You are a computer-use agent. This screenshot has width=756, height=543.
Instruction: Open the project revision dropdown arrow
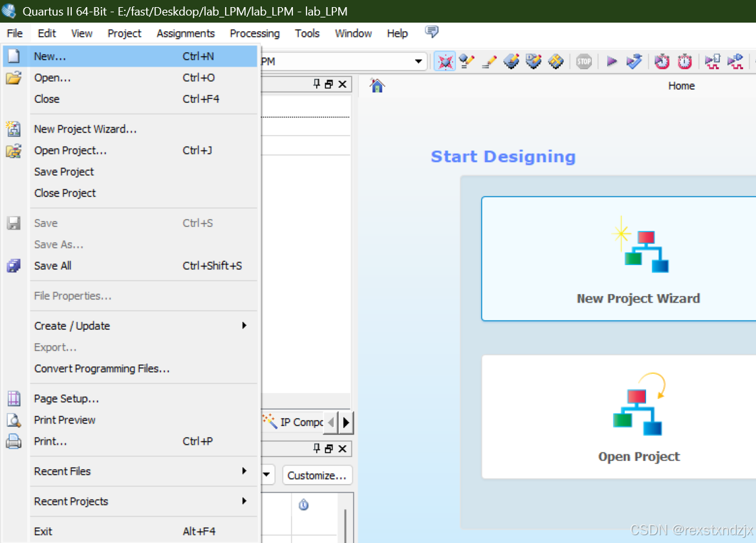(x=418, y=61)
